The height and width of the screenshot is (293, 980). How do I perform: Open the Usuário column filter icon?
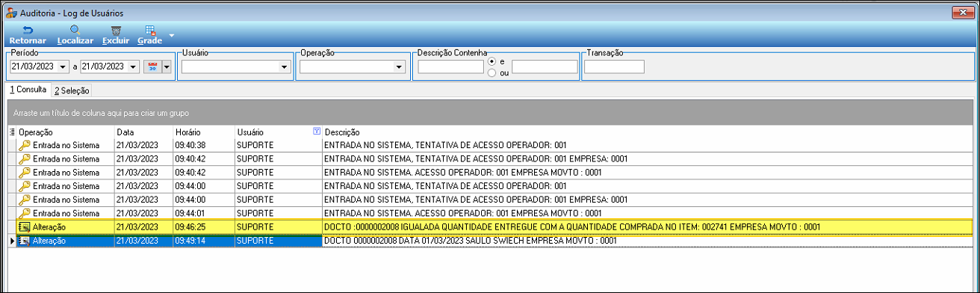[317, 132]
